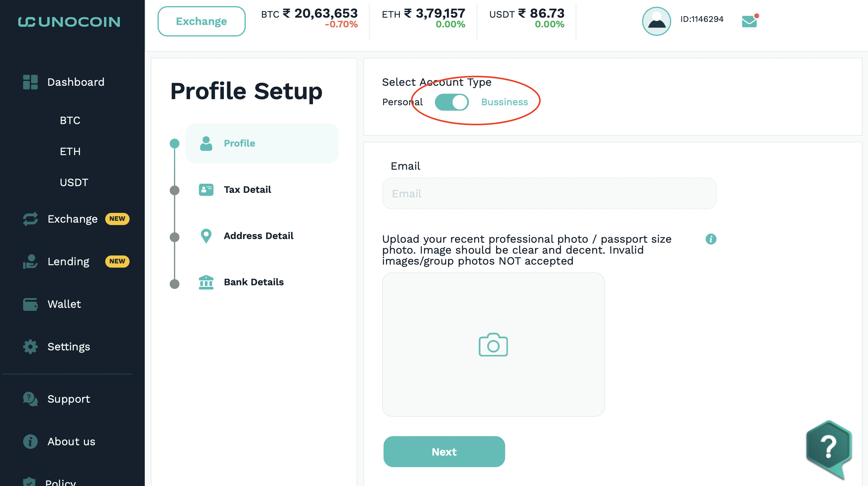
Task: Click the photo upload info icon
Action: pos(711,239)
